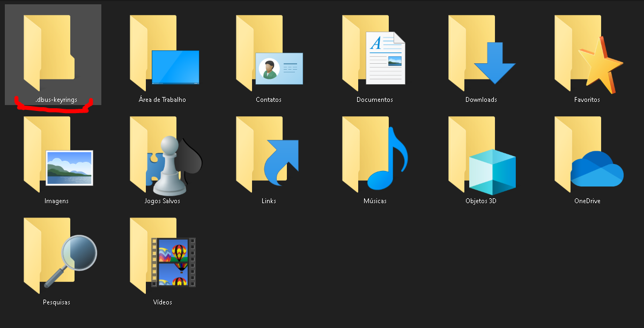644x328 pixels.
Task: Select the Vídeos filmstrip folder icon
Action: [x=163, y=255]
